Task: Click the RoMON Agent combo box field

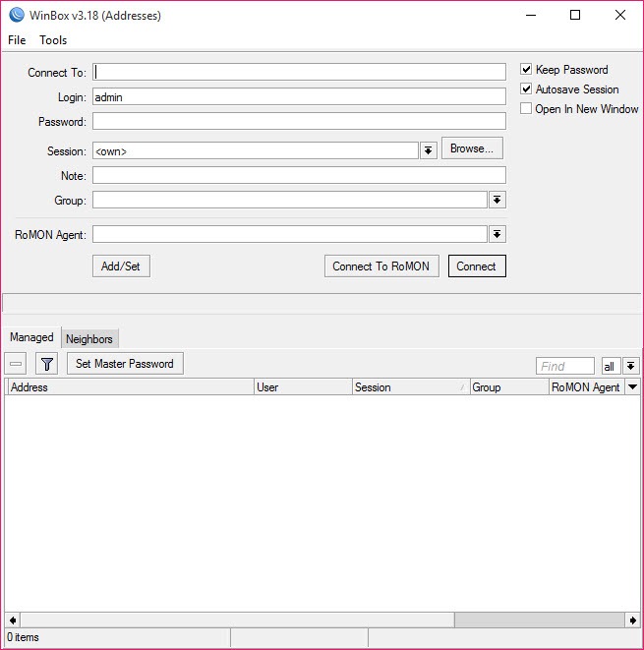Action: pyautogui.click(x=289, y=234)
